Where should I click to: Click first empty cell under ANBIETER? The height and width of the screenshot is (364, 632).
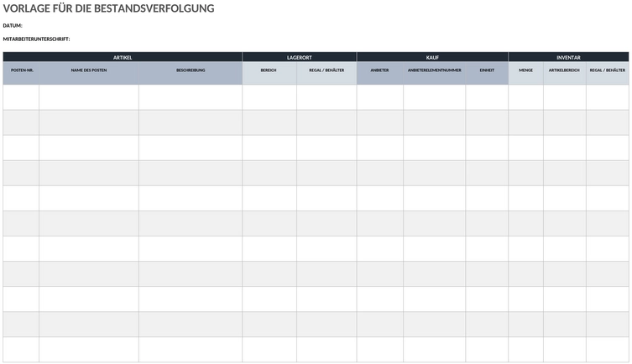(380, 97)
